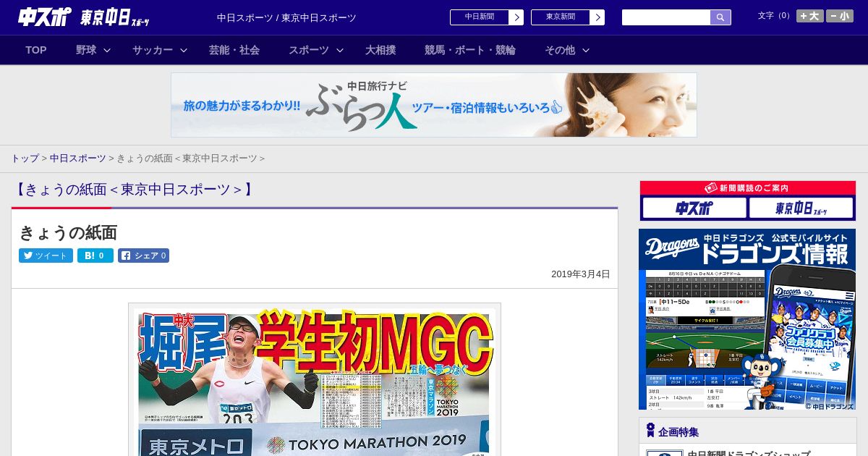Viewport: 868px width, 456px height.
Task: Expand the スポーツ dropdown chevron
Action: tap(340, 51)
